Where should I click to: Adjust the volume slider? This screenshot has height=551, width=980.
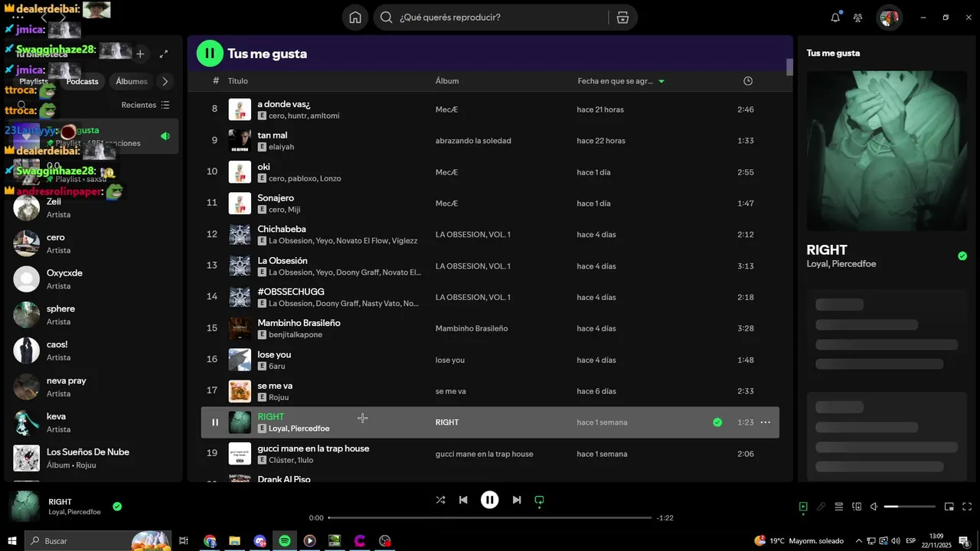[910, 507]
